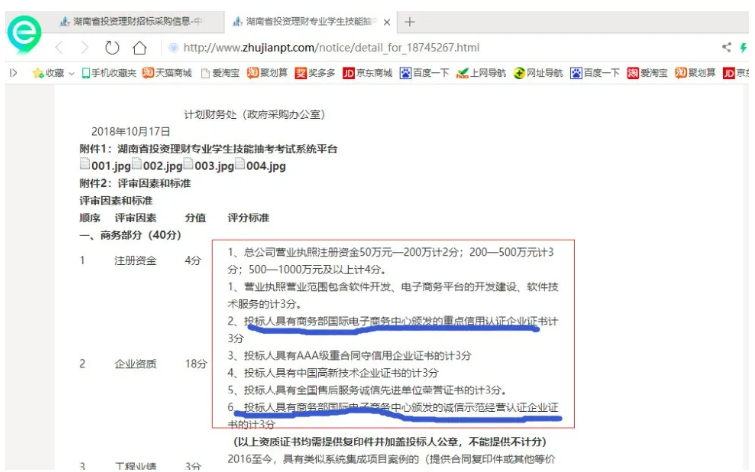Reload the page with the refresh icon
The image size is (755, 472).
coord(112,47)
